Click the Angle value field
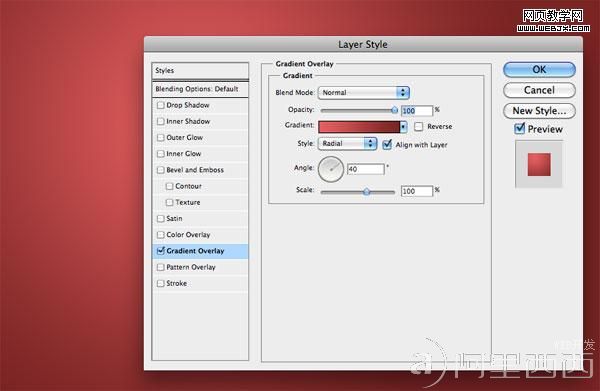The width and height of the screenshot is (600, 391). point(365,169)
